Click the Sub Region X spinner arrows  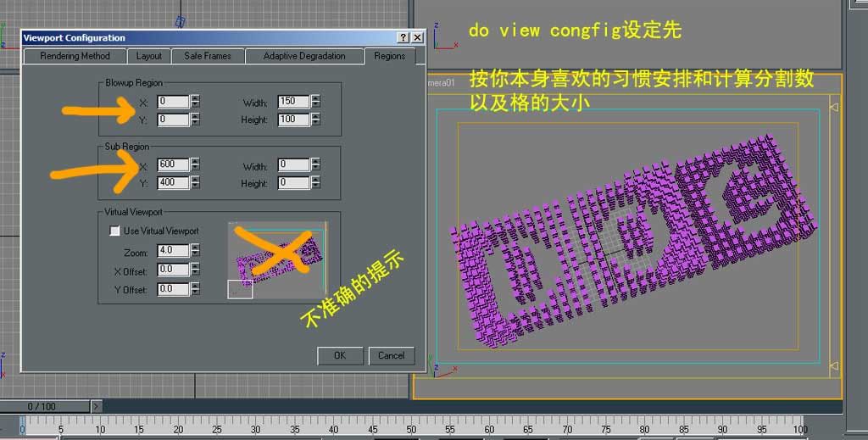196,164
